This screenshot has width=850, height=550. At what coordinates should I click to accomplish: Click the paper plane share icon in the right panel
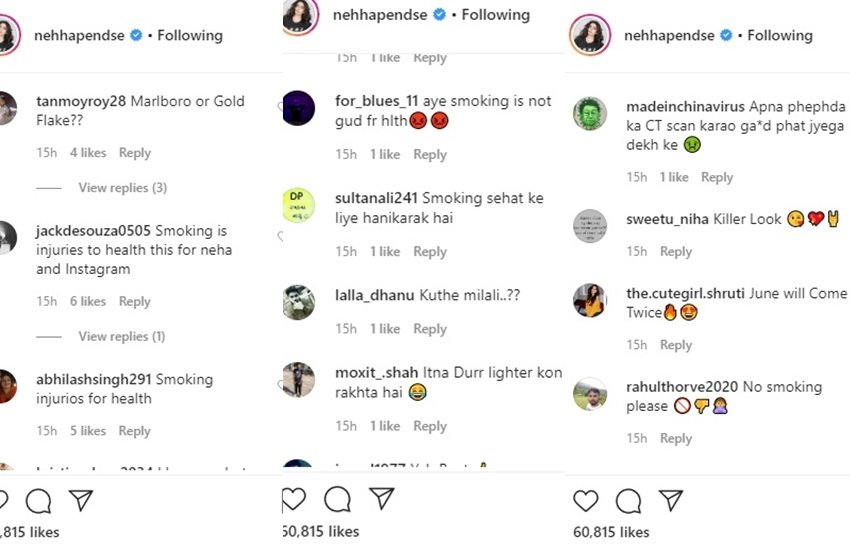[x=671, y=501]
